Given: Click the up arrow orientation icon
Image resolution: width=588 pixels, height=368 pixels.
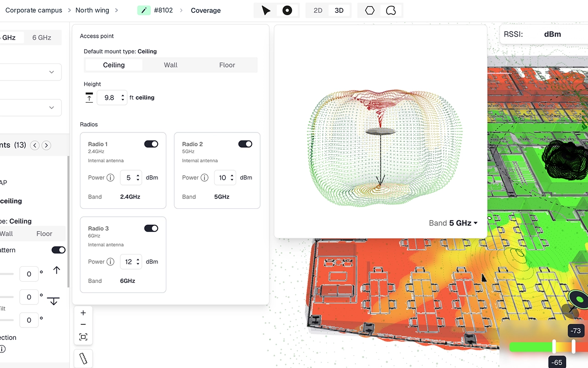Looking at the screenshot, I should 57,270.
